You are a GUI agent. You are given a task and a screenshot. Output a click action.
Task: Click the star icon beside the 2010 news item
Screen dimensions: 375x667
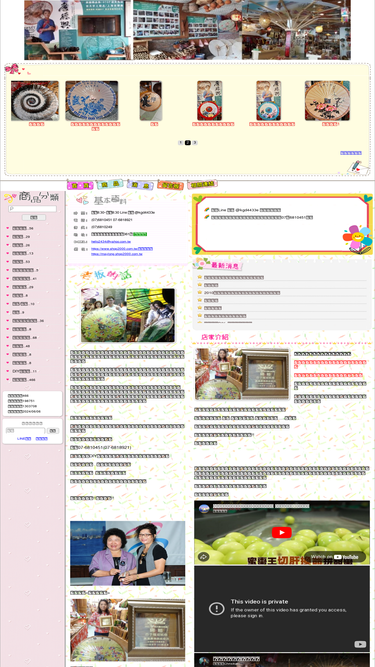click(x=200, y=293)
